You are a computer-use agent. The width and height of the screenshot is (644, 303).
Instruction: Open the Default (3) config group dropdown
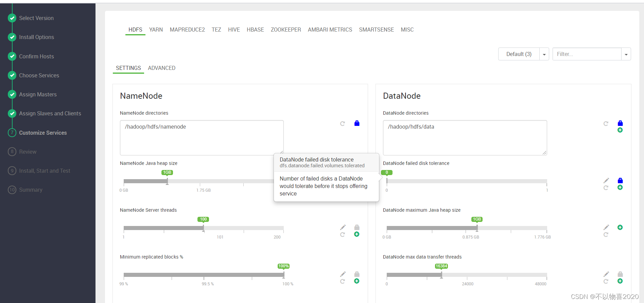point(519,54)
